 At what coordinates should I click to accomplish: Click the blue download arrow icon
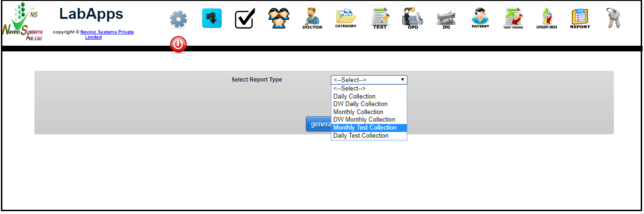(212, 18)
